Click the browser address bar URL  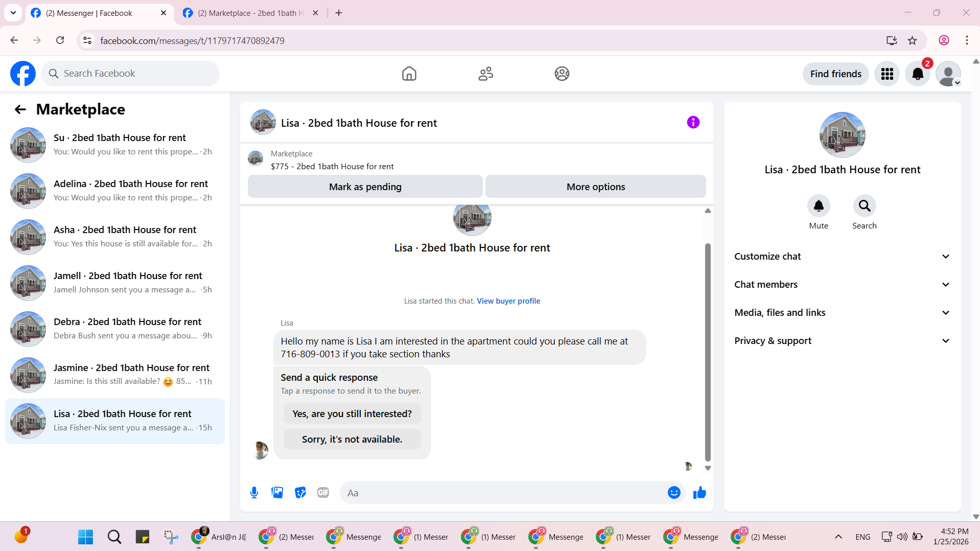pyautogui.click(x=192, y=40)
